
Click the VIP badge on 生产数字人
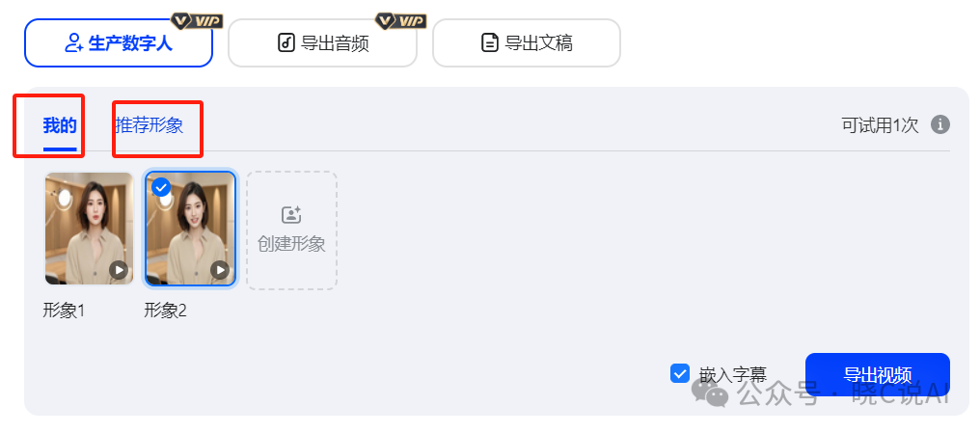coord(197,20)
